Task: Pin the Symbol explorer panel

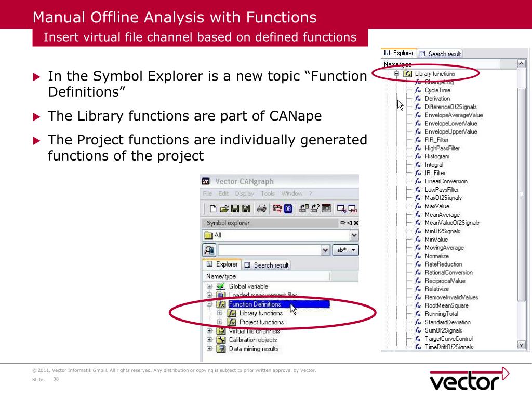Action: [x=343, y=223]
